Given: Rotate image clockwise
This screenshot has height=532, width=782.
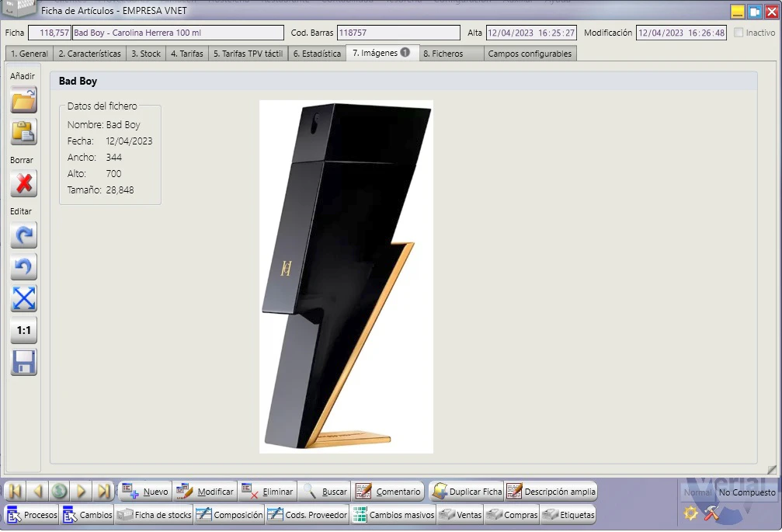Looking at the screenshot, I should [23, 235].
